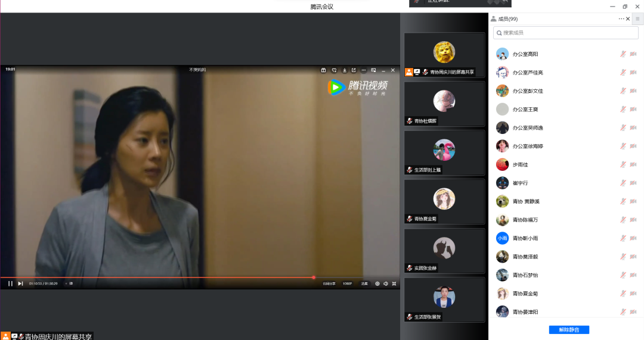The image size is (644, 340).
Task: Toggle camera for 办公室彭文佳
Action: (633, 91)
